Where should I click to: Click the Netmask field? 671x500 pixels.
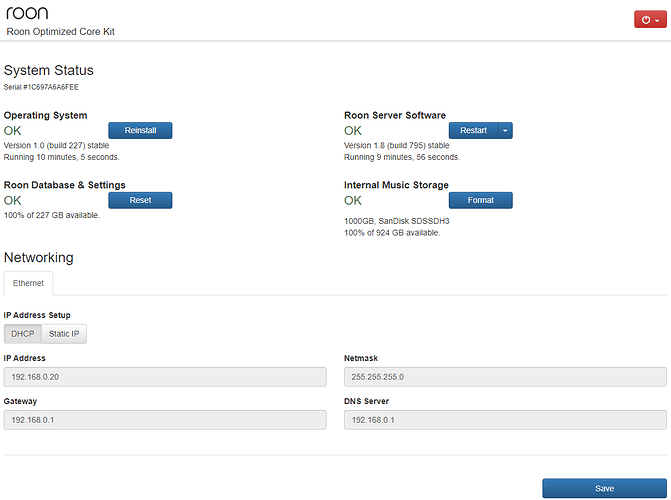click(505, 377)
